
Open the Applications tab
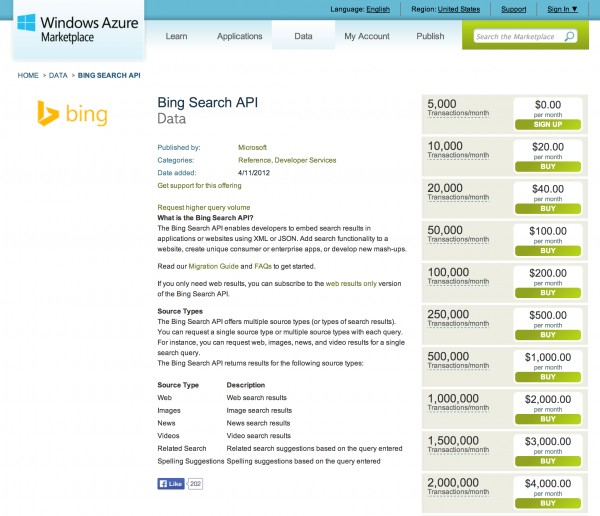240,36
